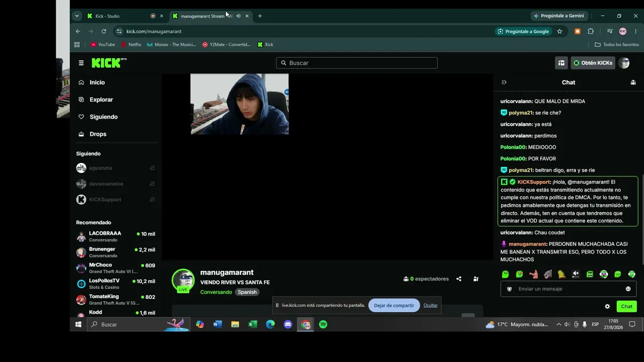The width and height of the screenshot is (644, 362).
Task: Open the YouTube bookmark
Action: point(103,44)
